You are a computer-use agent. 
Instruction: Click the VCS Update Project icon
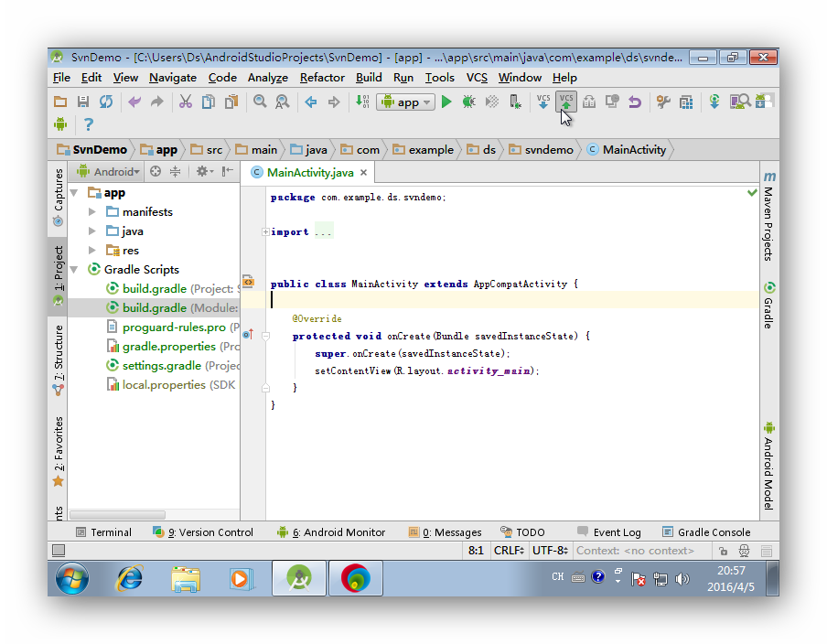[x=544, y=102]
